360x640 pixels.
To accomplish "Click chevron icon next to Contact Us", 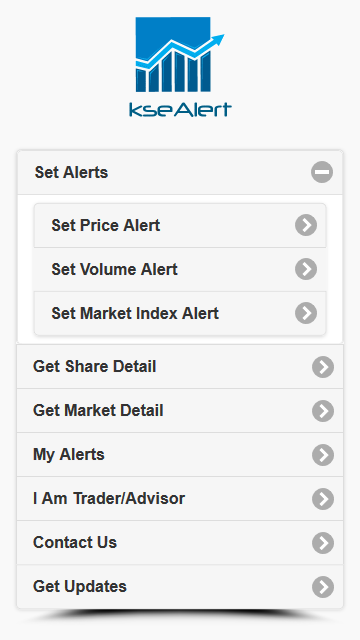I will [x=323, y=543].
